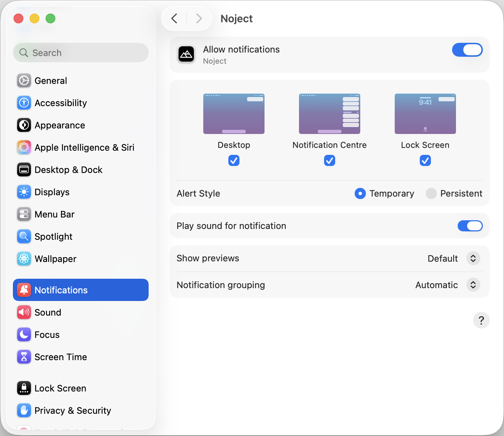504x436 pixels.
Task: Open Apple Intelligence & Siri icon
Action: (x=24, y=148)
